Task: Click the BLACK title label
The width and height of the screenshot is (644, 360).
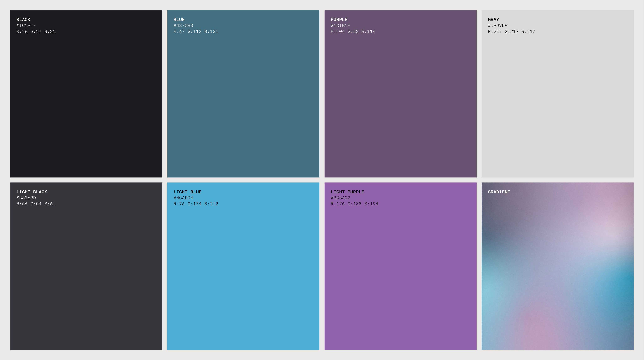Action: pos(23,20)
